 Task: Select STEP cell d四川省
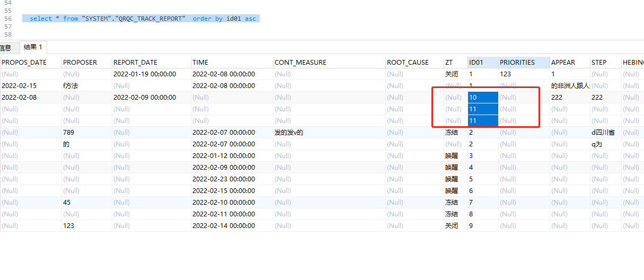click(x=605, y=132)
